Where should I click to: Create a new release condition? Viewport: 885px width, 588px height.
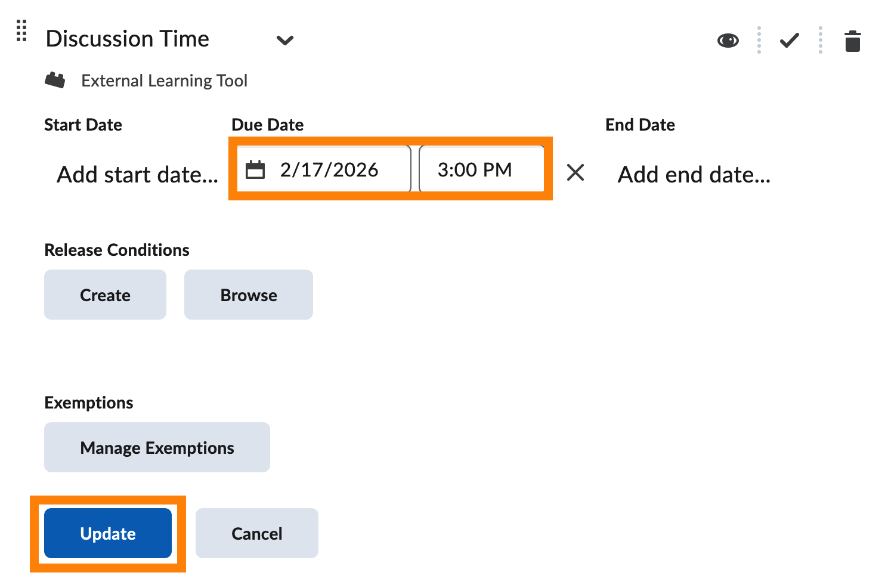tap(105, 295)
